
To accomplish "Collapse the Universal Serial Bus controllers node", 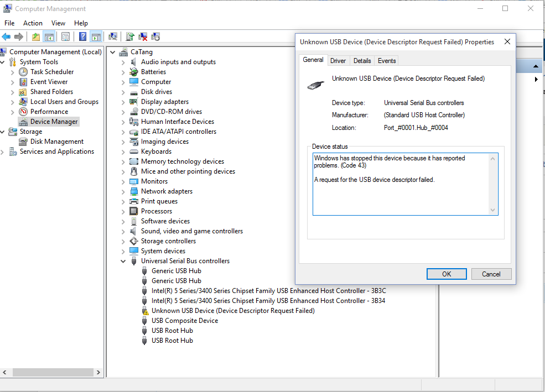I will tap(123, 261).
